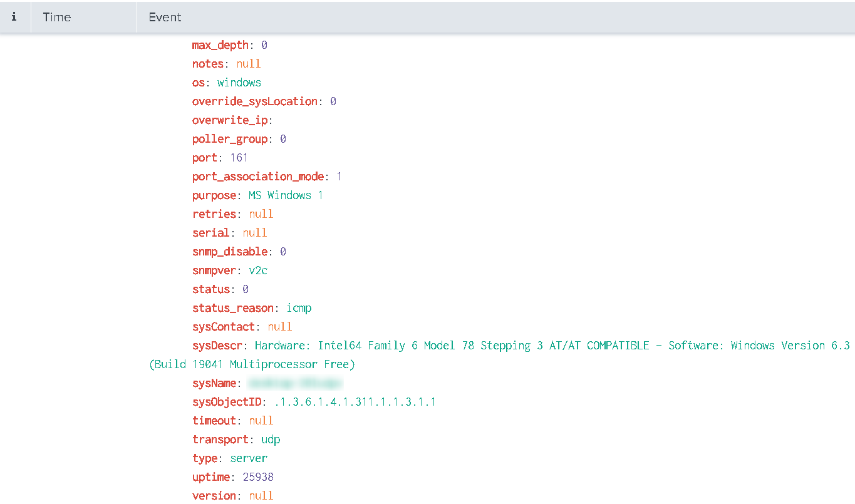The height and width of the screenshot is (504, 855).
Task: Select the purpose value "MS Windows 1"
Action: coord(286,195)
